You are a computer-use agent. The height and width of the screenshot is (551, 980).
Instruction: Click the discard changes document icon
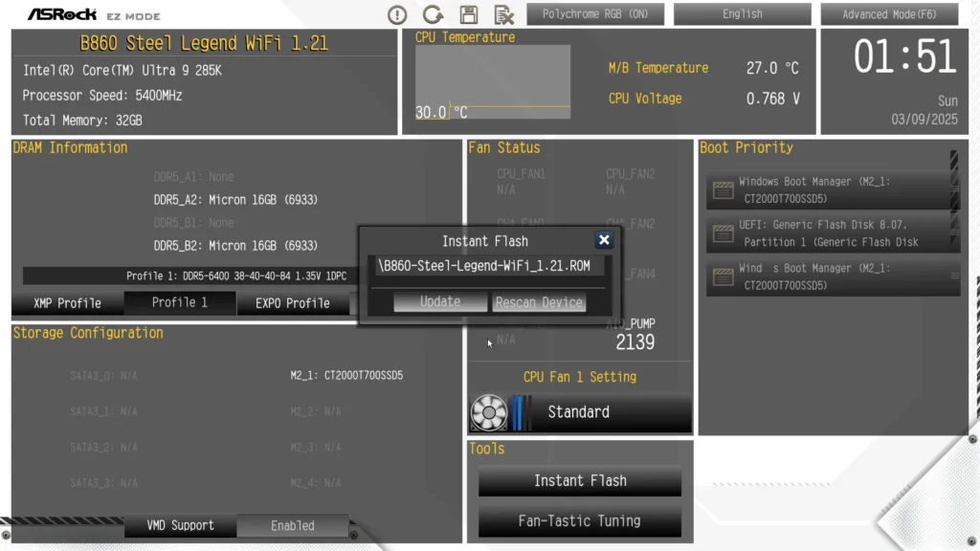pyautogui.click(x=503, y=14)
